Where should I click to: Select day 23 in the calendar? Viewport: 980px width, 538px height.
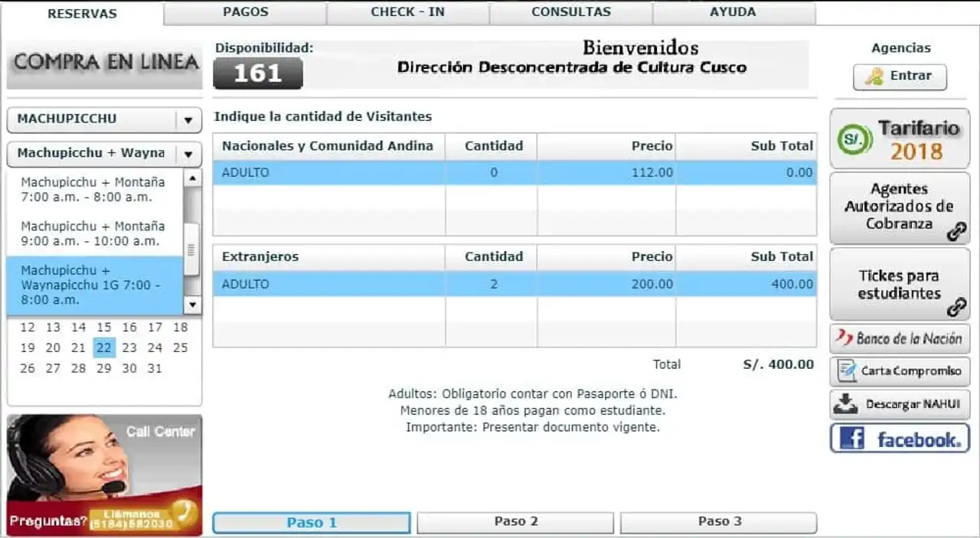(129, 347)
